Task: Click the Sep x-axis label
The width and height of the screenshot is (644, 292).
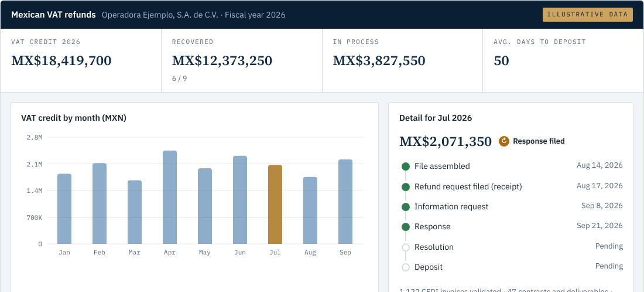Action: click(x=345, y=253)
